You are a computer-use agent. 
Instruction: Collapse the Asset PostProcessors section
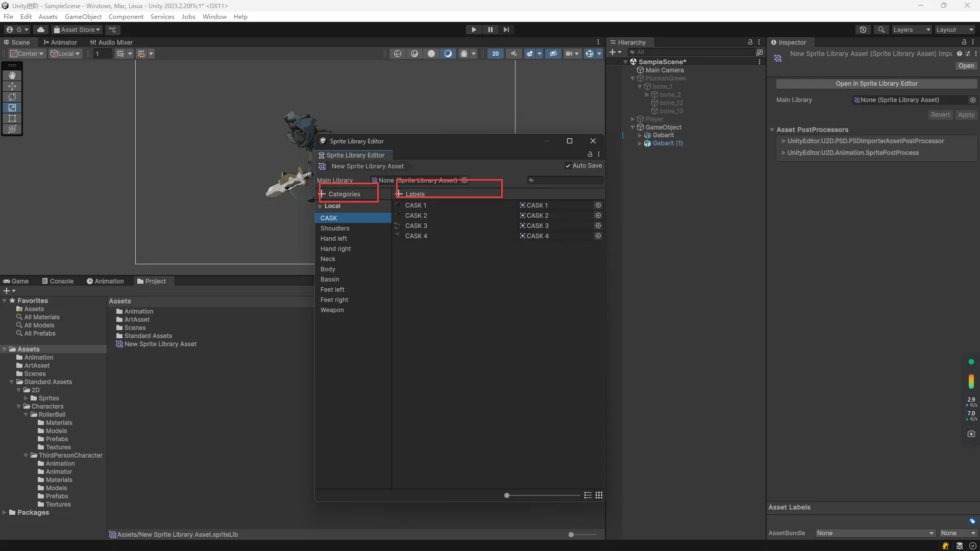(x=772, y=130)
